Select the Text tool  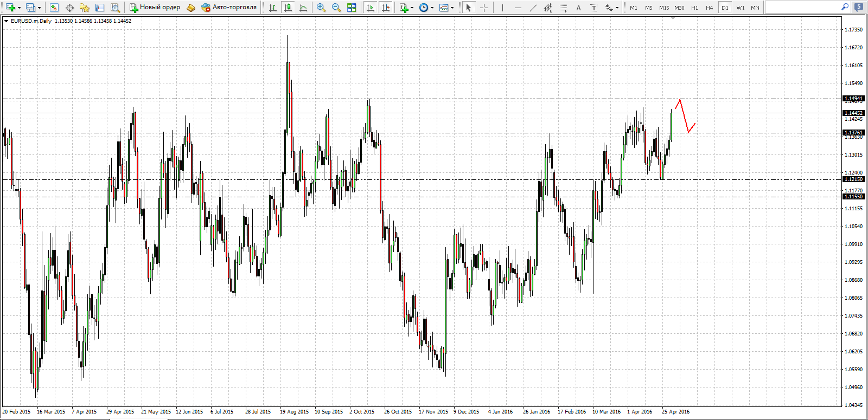point(578,8)
